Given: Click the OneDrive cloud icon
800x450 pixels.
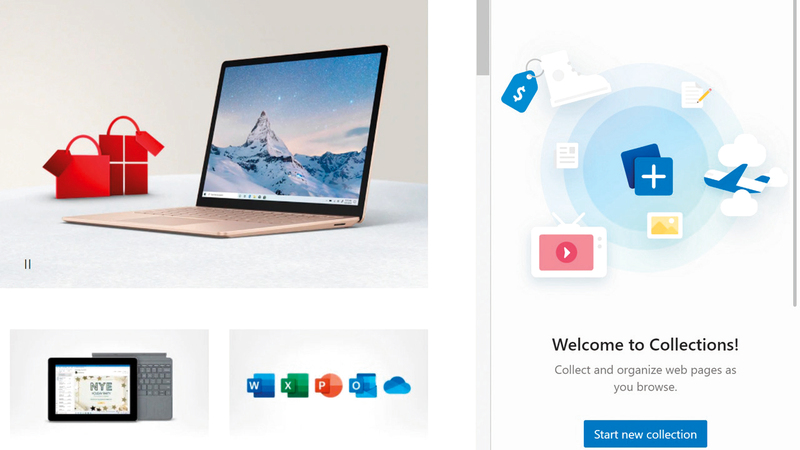Looking at the screenshot, I should pyautogui.click(x=397, y=386).
